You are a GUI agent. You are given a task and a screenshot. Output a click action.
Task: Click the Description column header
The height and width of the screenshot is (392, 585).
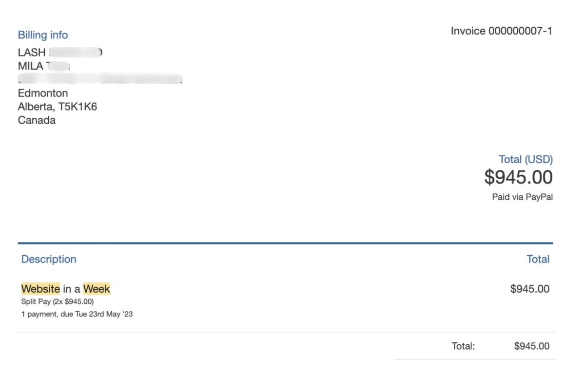click(x=49, y=259)
